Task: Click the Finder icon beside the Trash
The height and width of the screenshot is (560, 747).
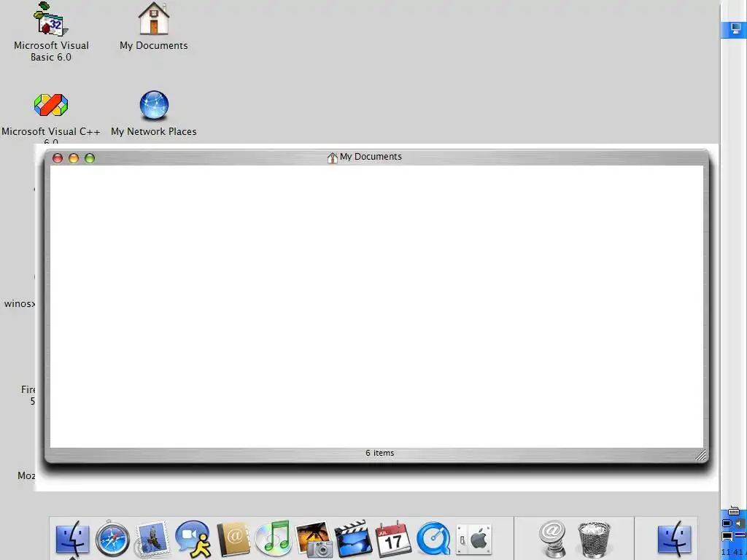Action: pos(674,539)
